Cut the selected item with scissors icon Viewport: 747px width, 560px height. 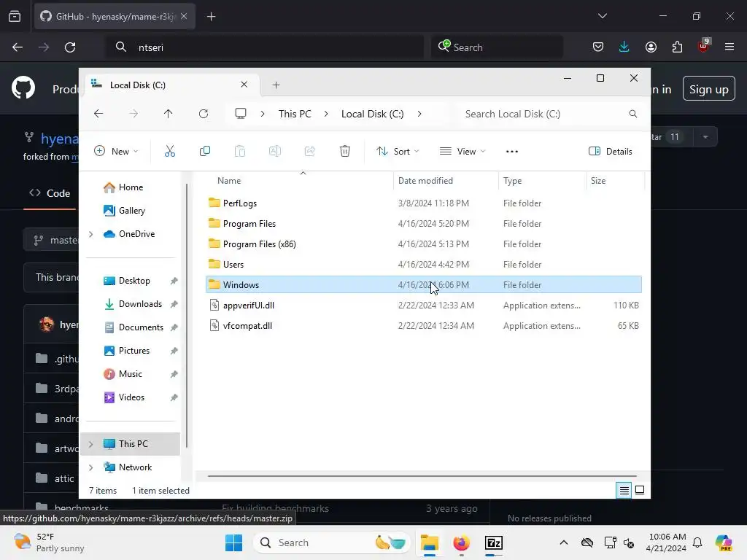(x=169, y=152)
